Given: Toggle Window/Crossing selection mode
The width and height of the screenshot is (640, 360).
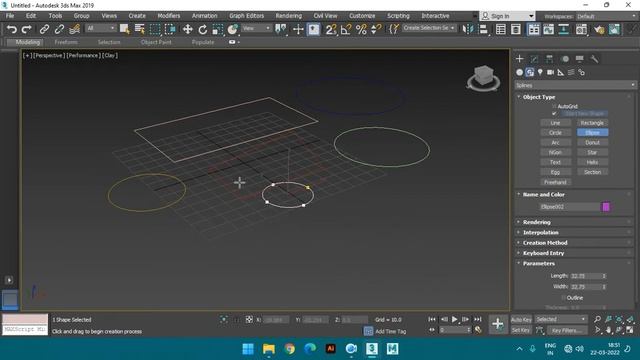Looking at the screenshot, I should coord(170,29).
